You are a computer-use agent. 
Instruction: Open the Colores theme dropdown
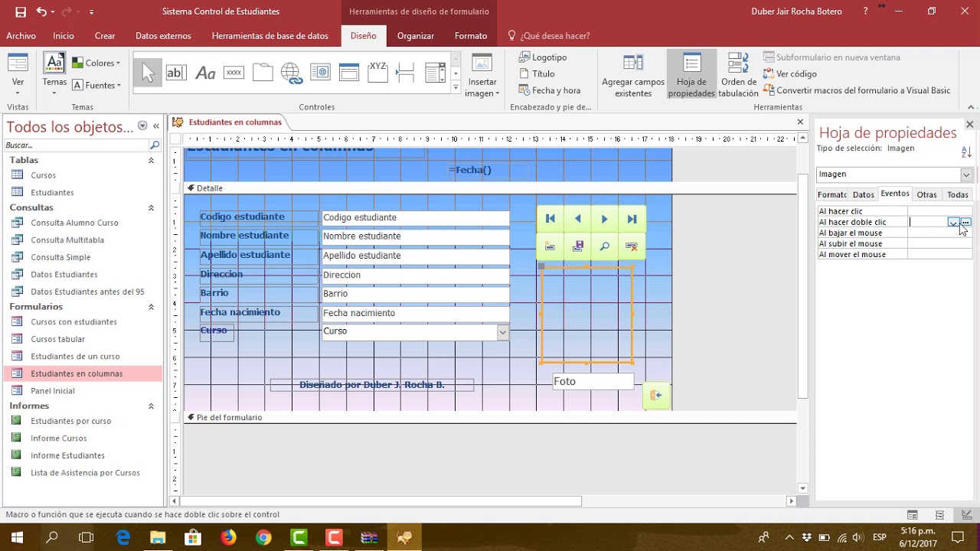coord(96,64)
